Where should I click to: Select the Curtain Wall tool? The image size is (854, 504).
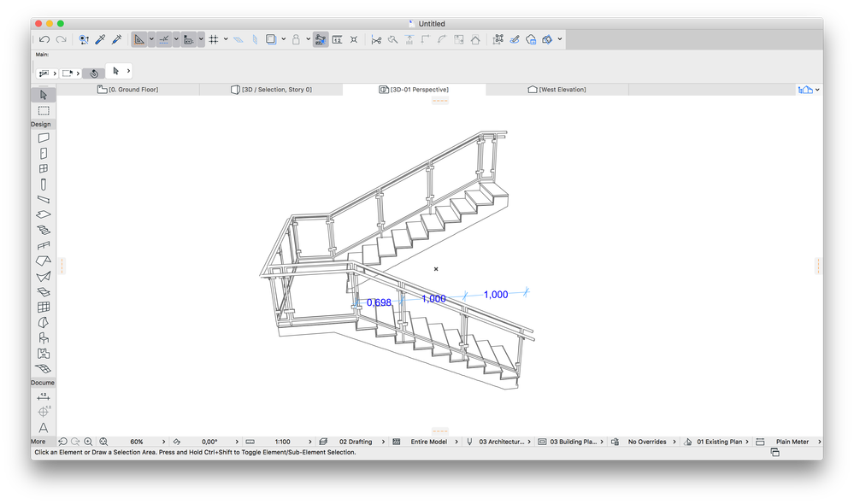click(44, 308)
